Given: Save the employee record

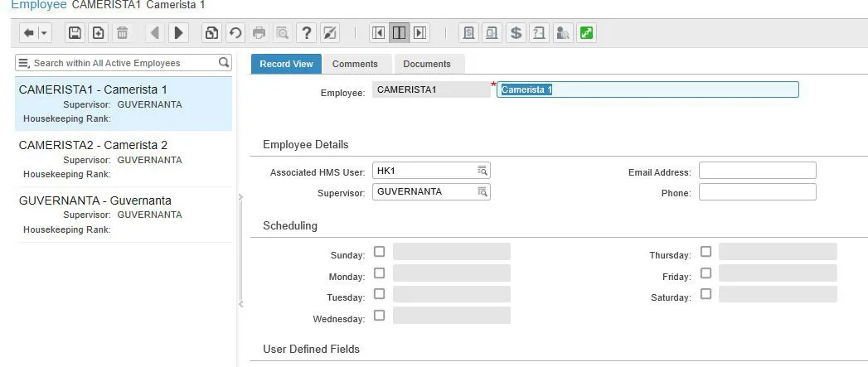Looking at the screenshot, I should pyautogui.click(x=75, y=33).
